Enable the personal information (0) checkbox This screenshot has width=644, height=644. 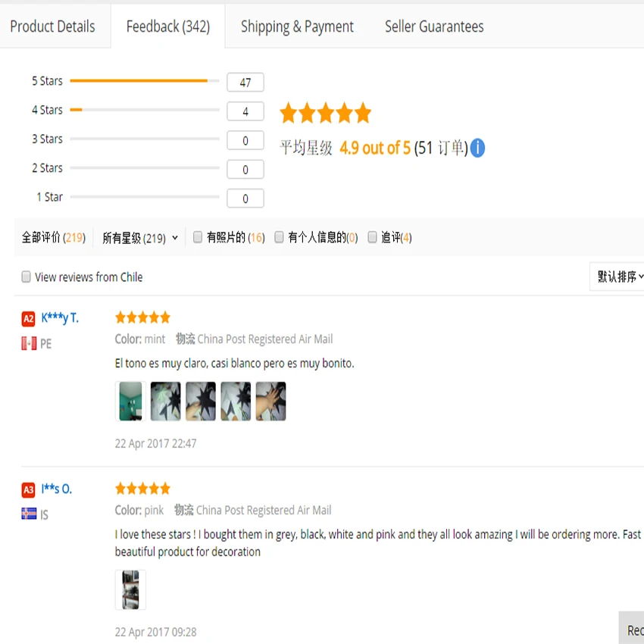pos(279,237)
